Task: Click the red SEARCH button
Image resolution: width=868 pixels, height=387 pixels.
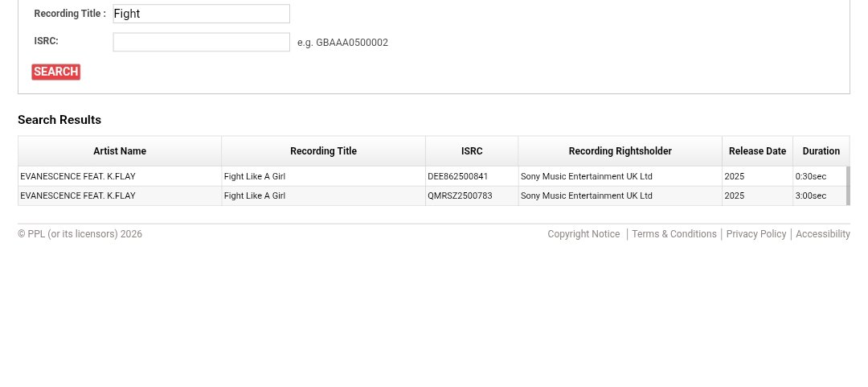Action: pos(56,72)
